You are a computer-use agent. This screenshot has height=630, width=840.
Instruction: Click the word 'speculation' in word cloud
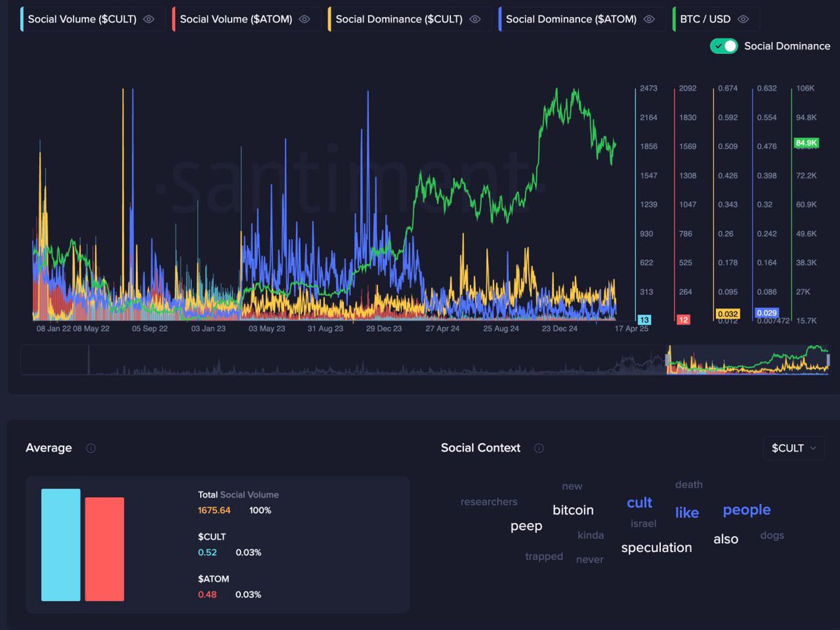coord(656,547)
